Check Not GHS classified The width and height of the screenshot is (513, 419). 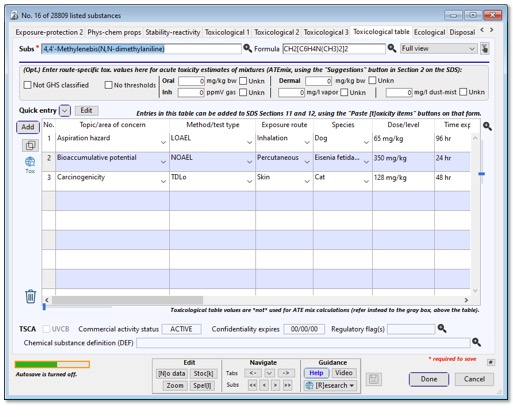27,85
